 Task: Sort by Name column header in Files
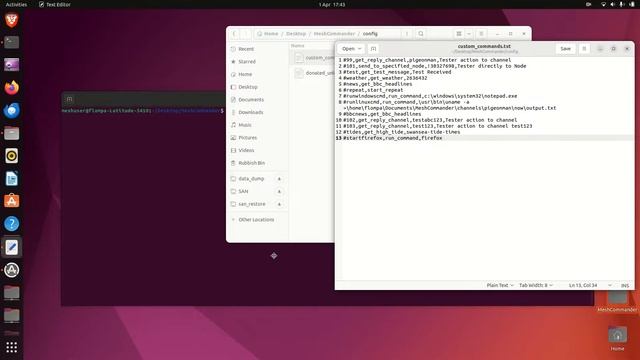point(298,46)
